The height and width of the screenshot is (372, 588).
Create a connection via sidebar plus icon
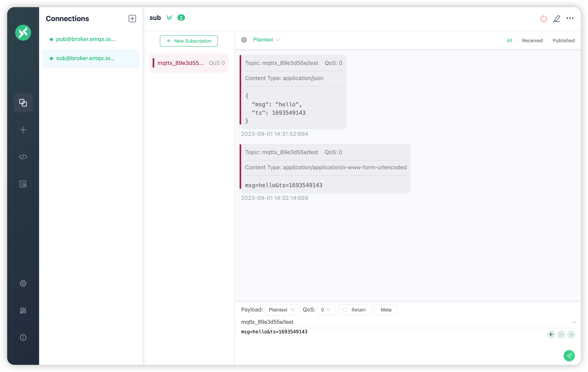pyautogui.click(x=23, y=130)
